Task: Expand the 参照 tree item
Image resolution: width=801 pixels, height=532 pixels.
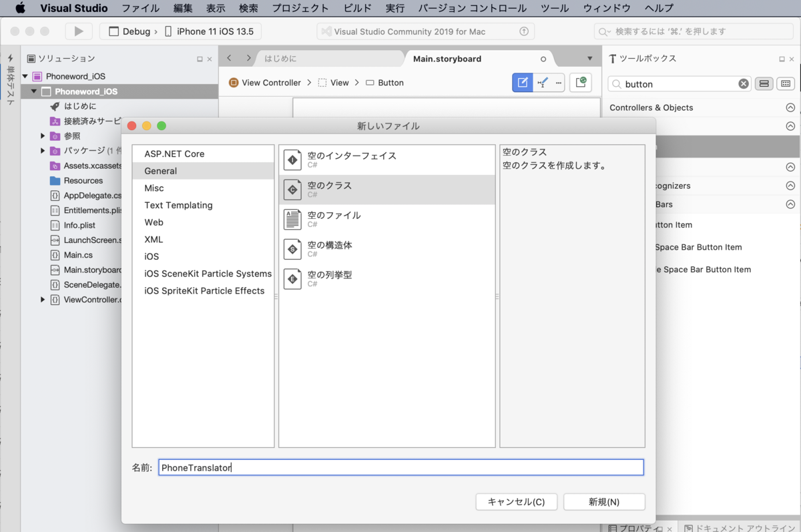Action: tap(42, 136)
